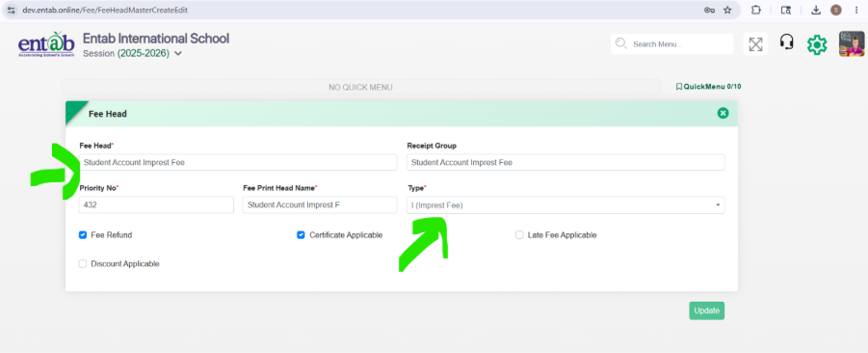Bookmark this page with the star icon
Screen dimensions: 868x353
[727, 10]
